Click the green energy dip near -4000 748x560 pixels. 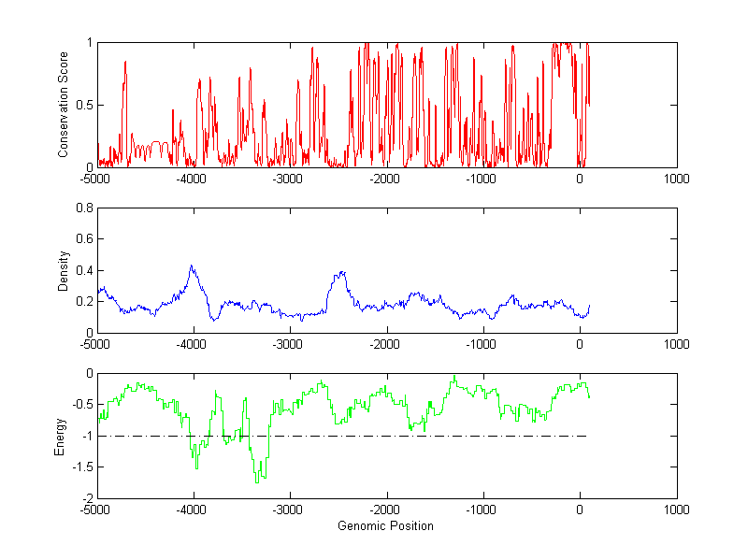coord(196,466)
